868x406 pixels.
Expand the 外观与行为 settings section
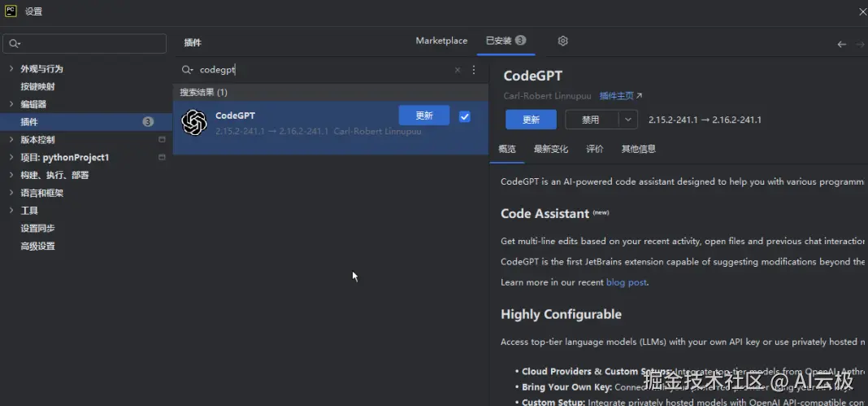point(11,68)
